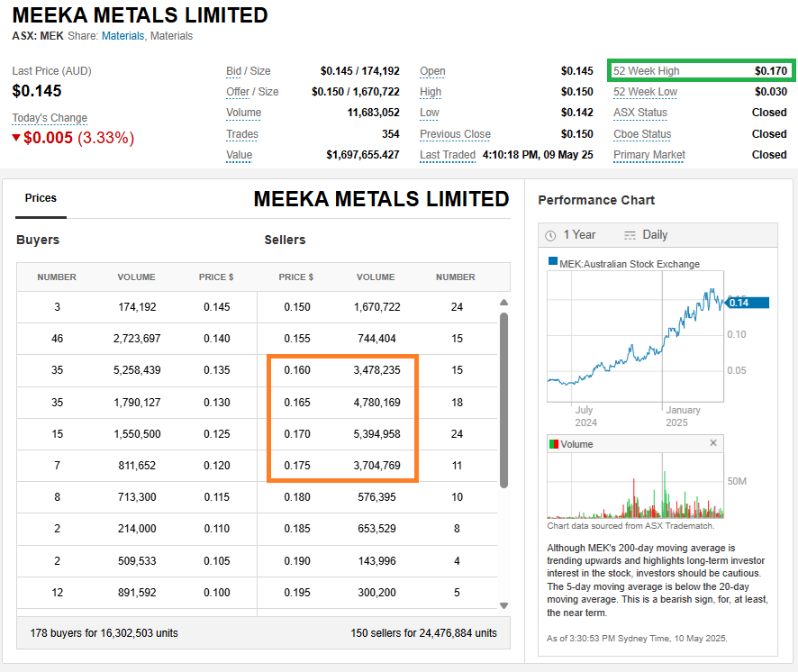Click the blue MEK series legend square
The width and height of the screenshot is (798, 672).
[x=553, y=263]
